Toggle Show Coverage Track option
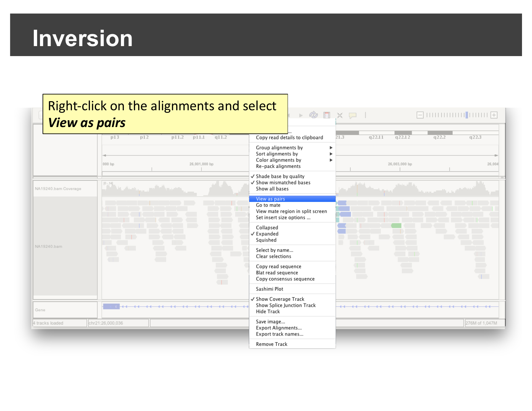The width and height of the screenshot is (532, 411). 292,299
